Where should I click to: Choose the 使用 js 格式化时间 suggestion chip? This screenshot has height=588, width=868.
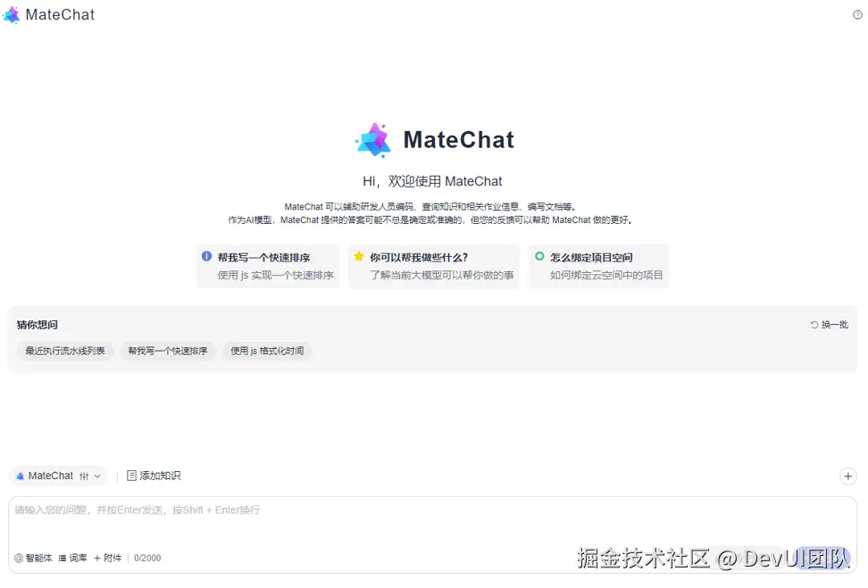(x=267, y=351)
